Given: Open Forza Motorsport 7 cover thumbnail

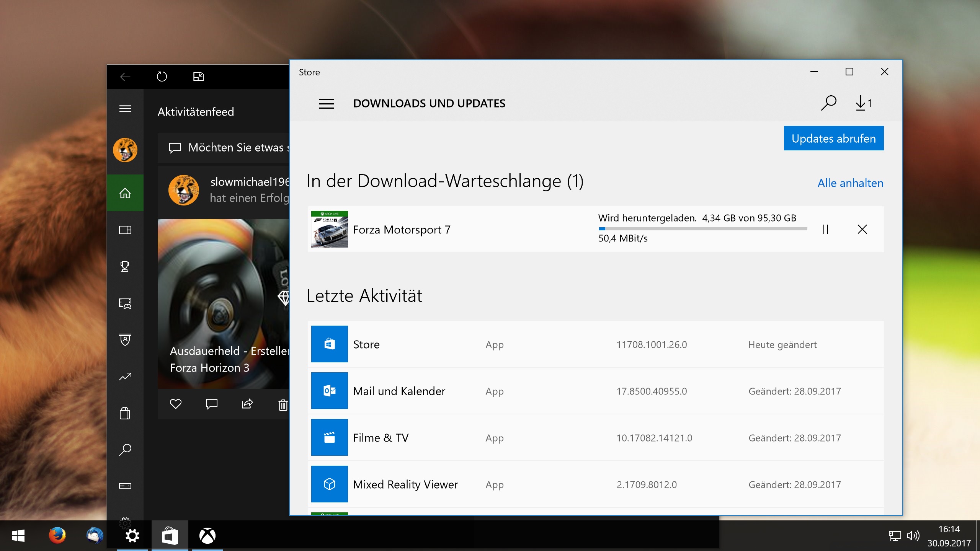Looking at the screenshot, I should (329, 229).
